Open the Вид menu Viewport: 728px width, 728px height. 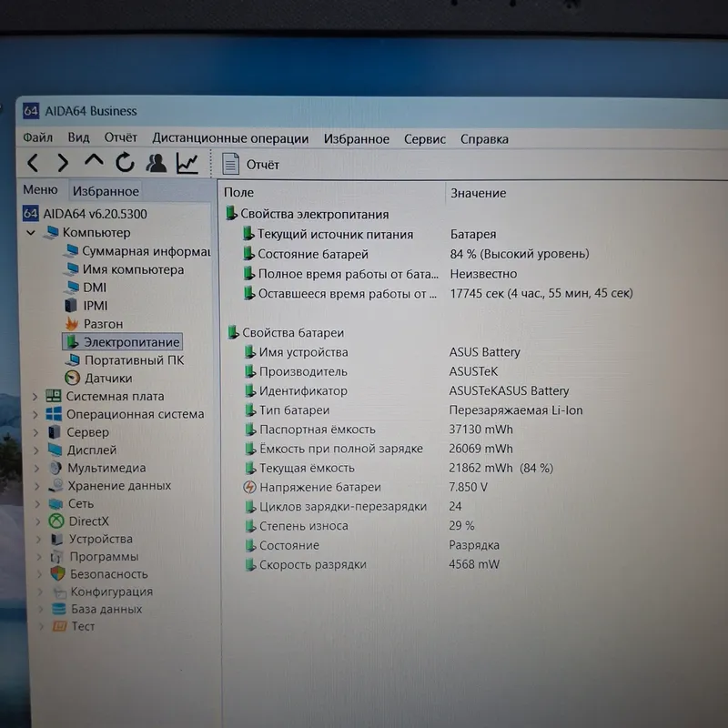coord(78,137)
